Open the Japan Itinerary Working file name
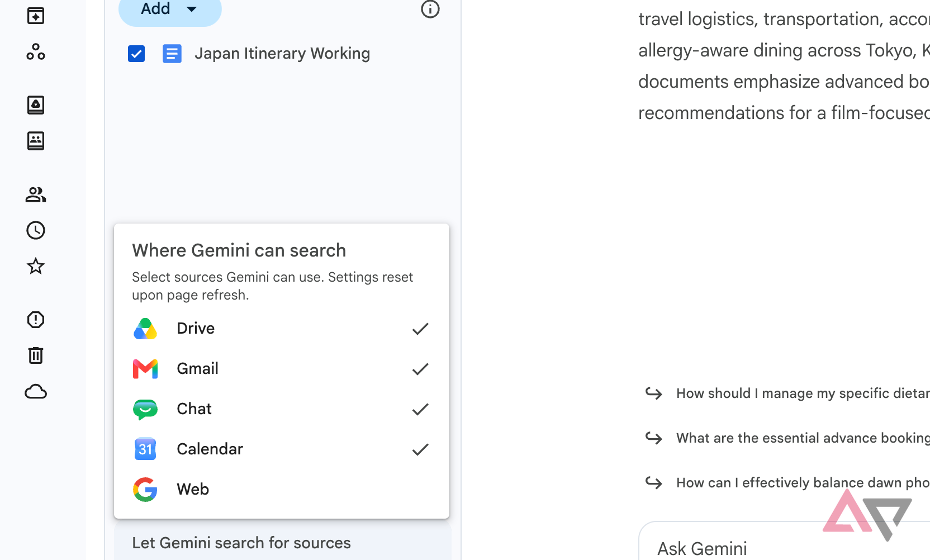This screenshot has width=930, height=560. pos(282,54)
